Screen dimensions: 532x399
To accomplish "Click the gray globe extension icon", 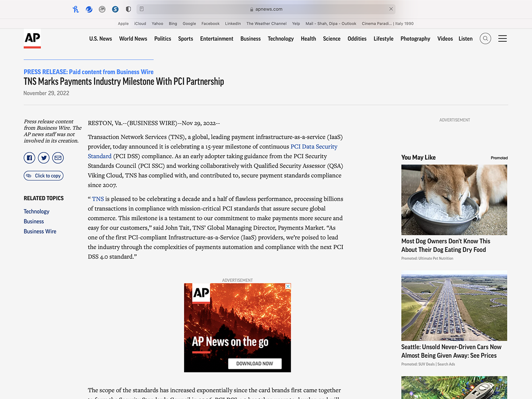I will pos(102,9).
